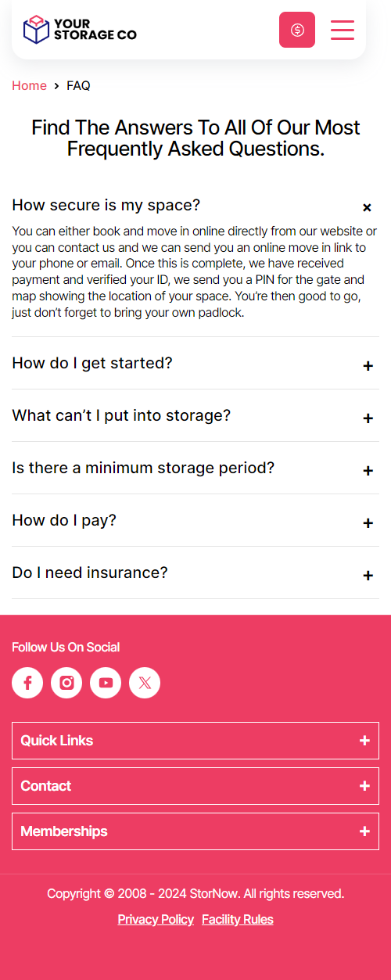
Task: Collapse 'How secure is my space?' using X icon
Action: pos(367,207)
